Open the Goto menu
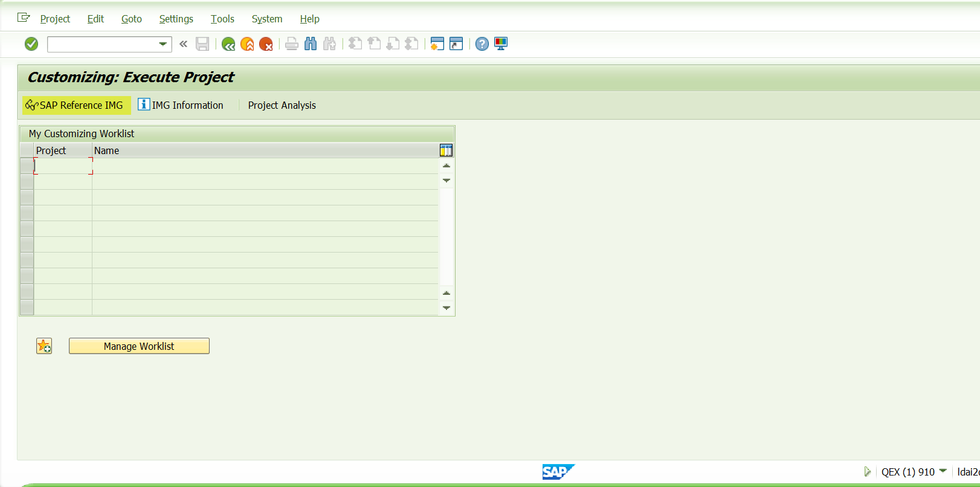This screenshot has height=487, width=980. (132, 19)
